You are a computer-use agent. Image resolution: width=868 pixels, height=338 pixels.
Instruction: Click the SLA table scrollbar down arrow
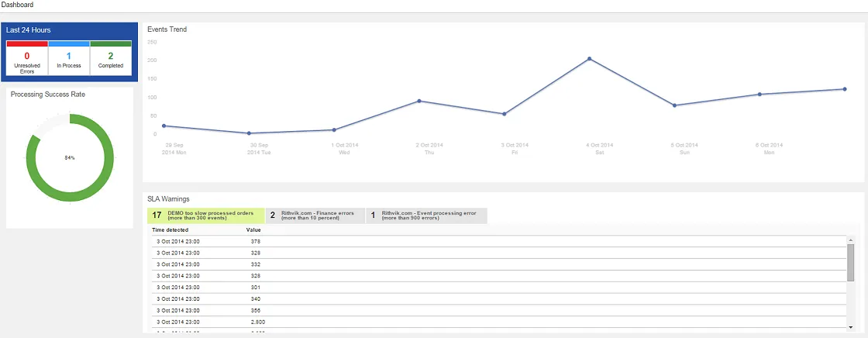point(850,327)
